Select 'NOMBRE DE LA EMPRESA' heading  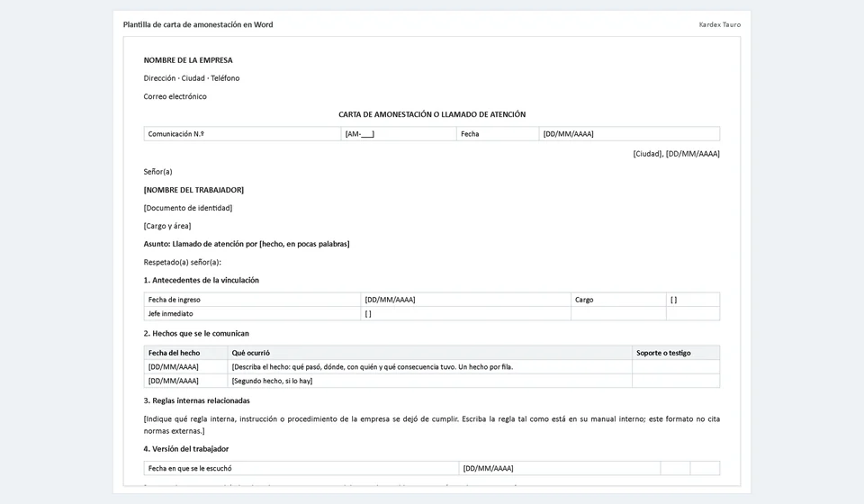click(x=188, y=60)
